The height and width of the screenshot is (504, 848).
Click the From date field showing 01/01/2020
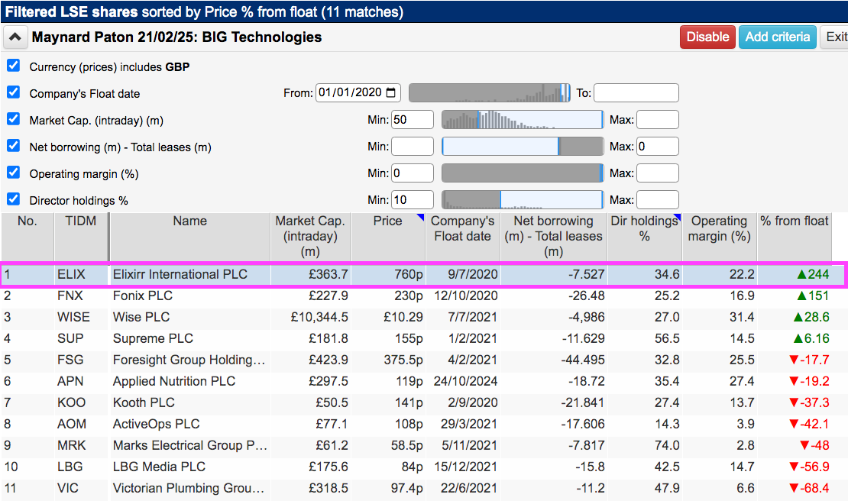point(358,93)
